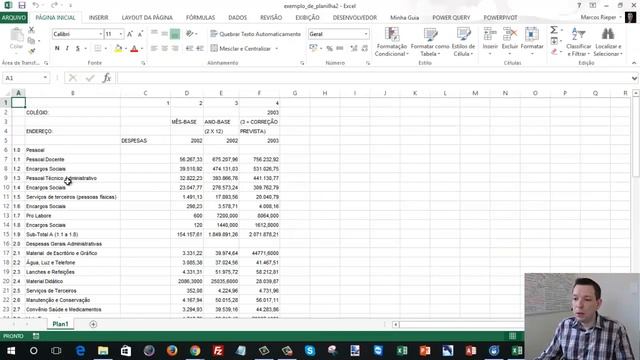Screen dimensions: 640x360
Task: Expand the formula bar
Action: point(634,78)
